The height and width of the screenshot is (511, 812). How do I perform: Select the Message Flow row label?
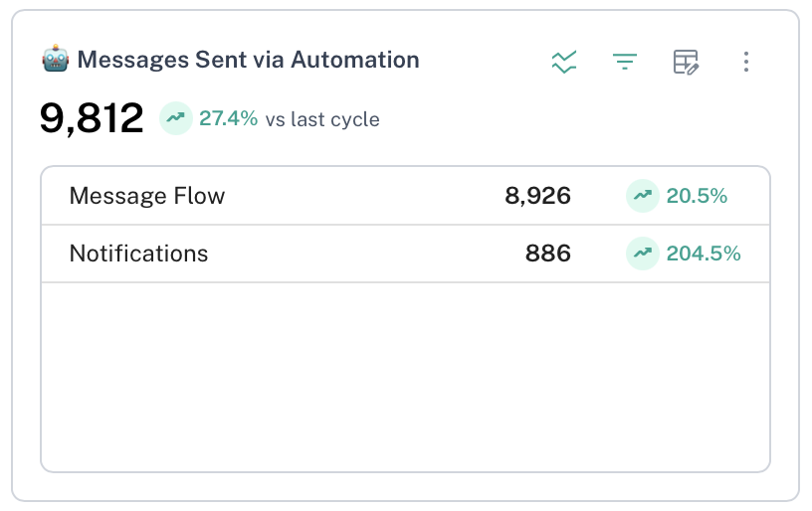[147, 196]
